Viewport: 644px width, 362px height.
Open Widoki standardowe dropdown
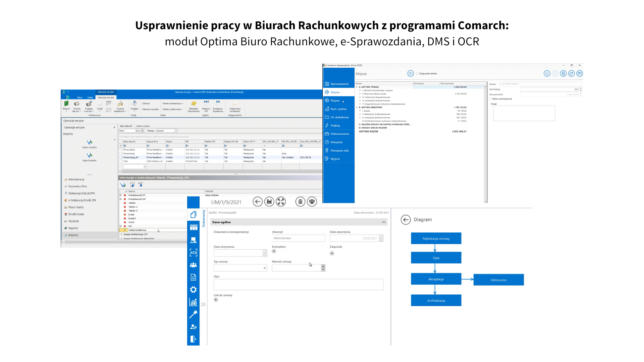173,104
